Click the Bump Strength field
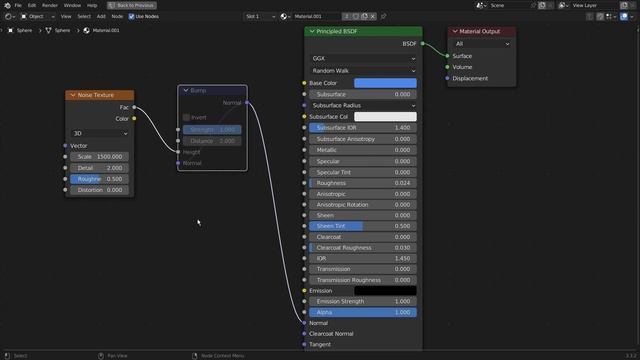This screenshot has width=640, height=360. point(212,130)
